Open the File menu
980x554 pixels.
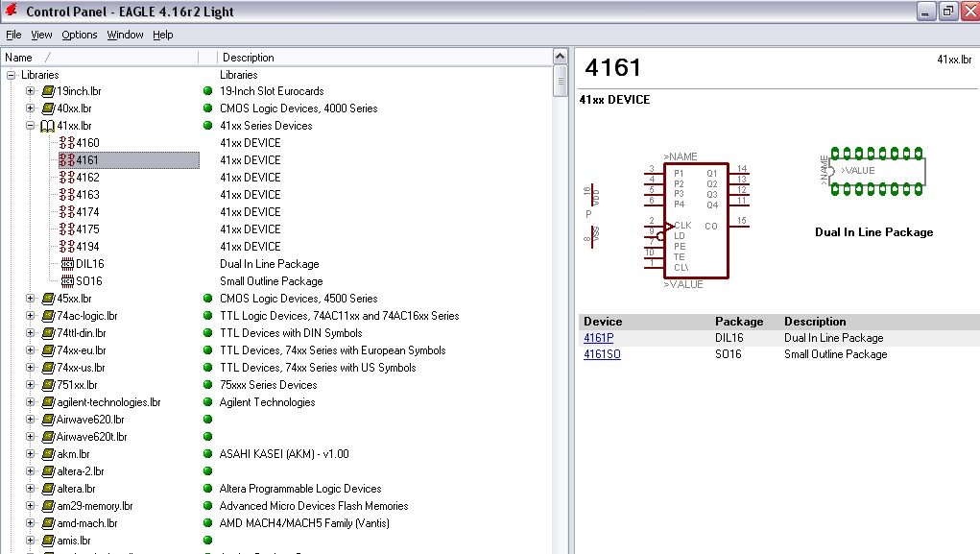pos(13,35)
